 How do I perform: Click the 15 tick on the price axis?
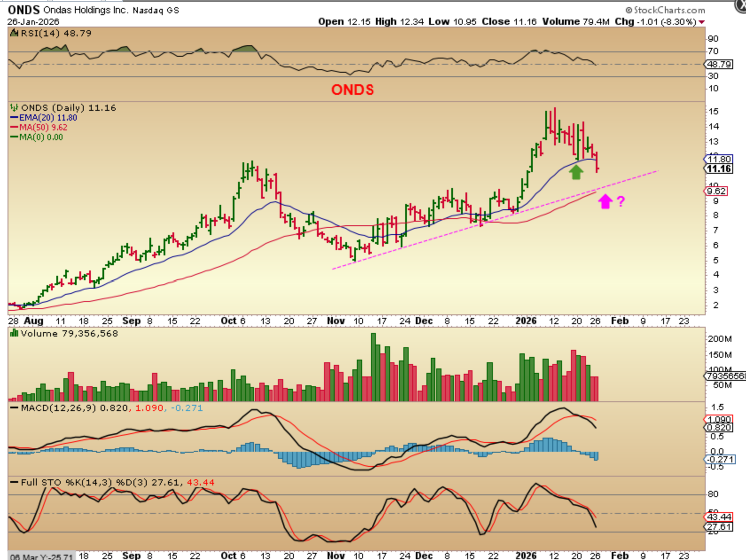click(713, 111)
